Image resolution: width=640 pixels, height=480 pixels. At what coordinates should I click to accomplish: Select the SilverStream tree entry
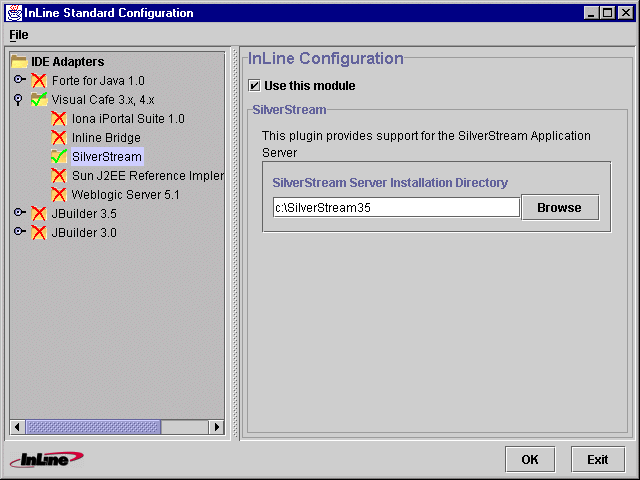click(x=107, y=156)
